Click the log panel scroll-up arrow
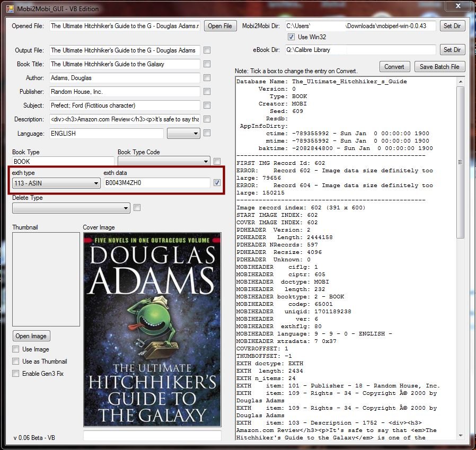 click(x=461, y=82)
